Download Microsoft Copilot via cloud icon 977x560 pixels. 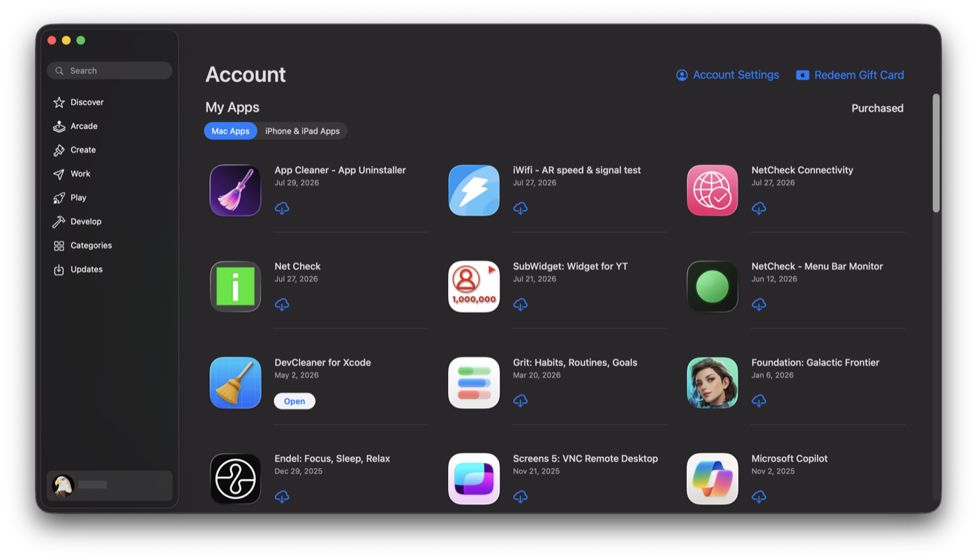pyautogui.click(x=759, y=497)
